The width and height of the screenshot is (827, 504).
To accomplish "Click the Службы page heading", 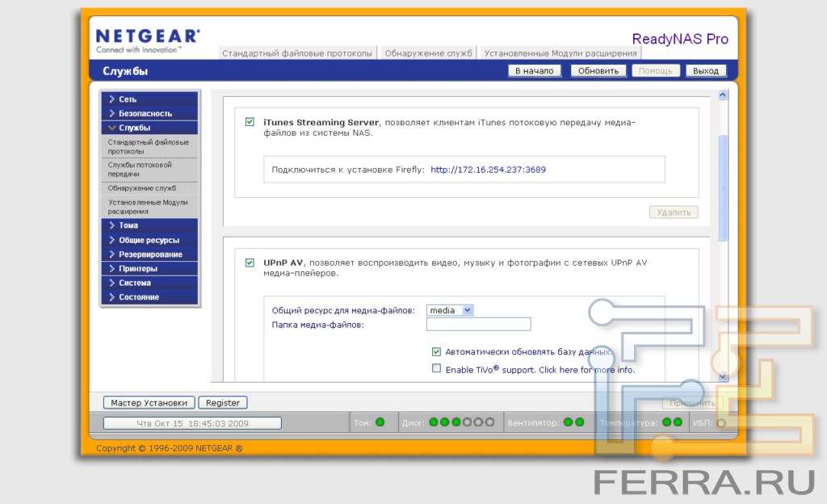I will click(x=125, y=71).
